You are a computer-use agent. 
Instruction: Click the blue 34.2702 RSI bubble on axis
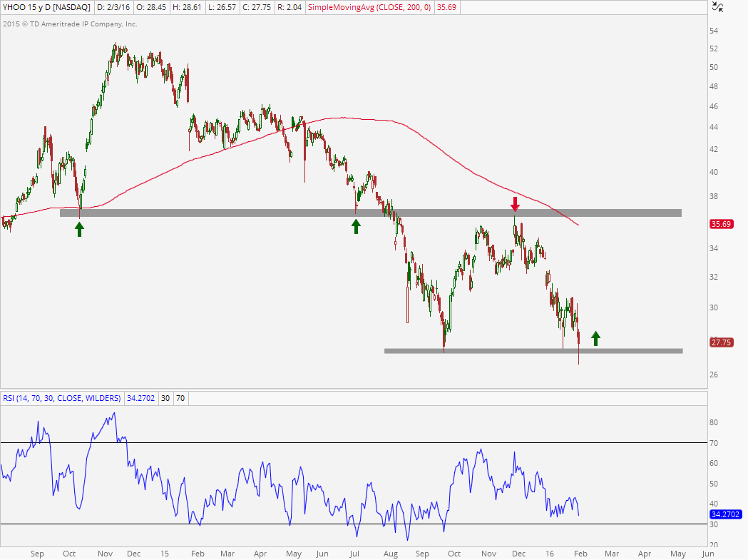725,514
